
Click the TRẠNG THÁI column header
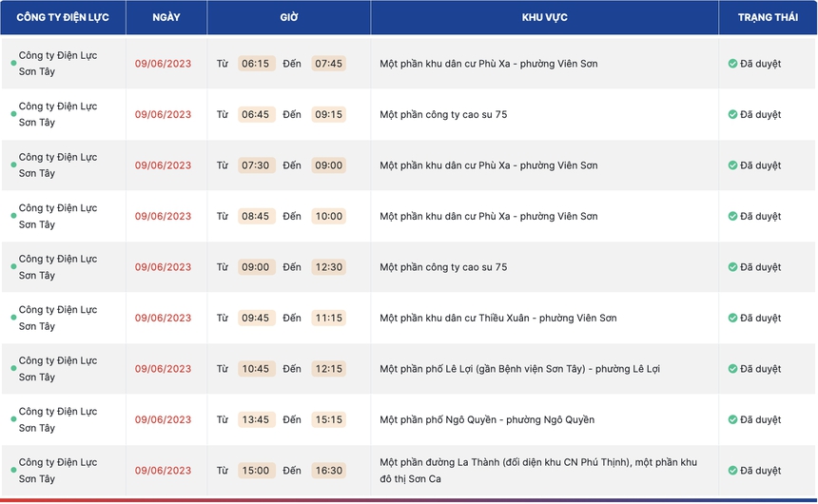pos(768,17)
